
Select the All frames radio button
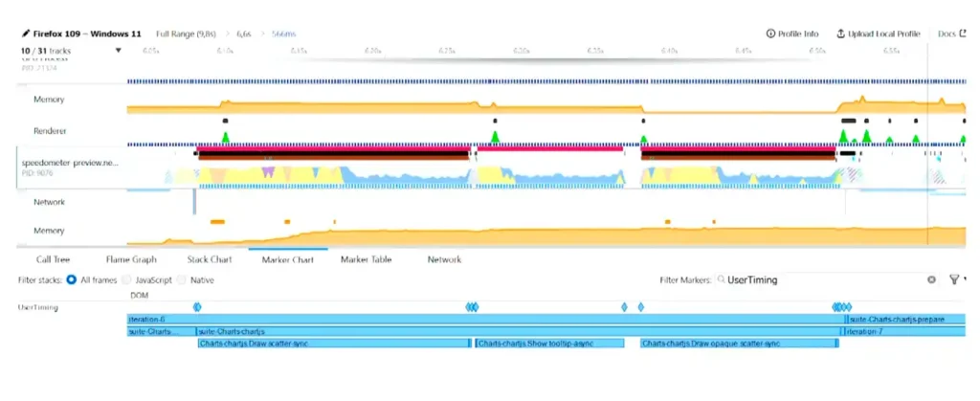click(71, 279)
